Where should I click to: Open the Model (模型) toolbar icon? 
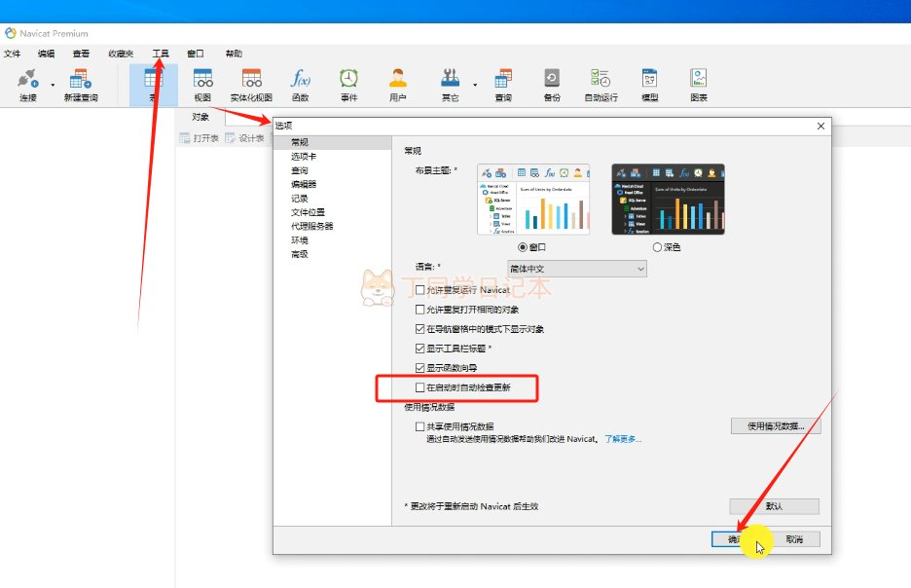(x=649, y=85)
